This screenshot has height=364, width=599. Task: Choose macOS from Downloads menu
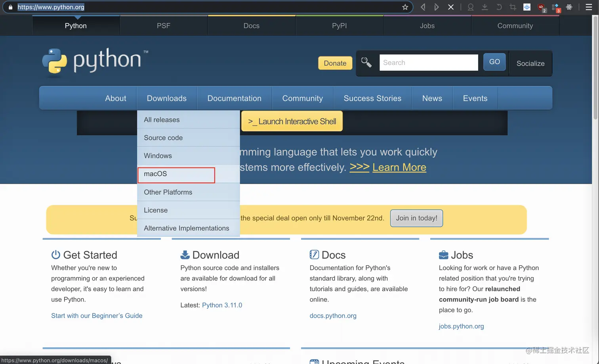tap(189, 174)
